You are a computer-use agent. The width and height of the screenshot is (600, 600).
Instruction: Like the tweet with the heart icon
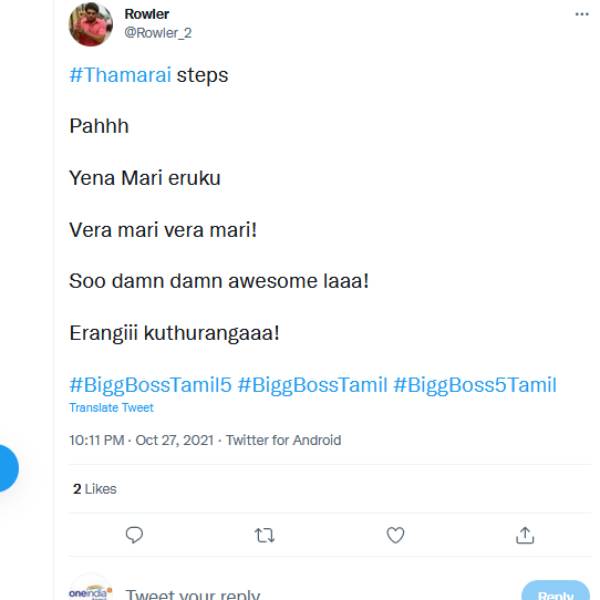[395, 536]
